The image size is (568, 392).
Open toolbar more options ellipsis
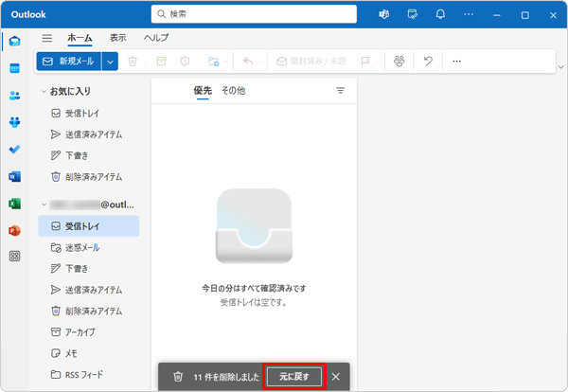tap(457, 62)
